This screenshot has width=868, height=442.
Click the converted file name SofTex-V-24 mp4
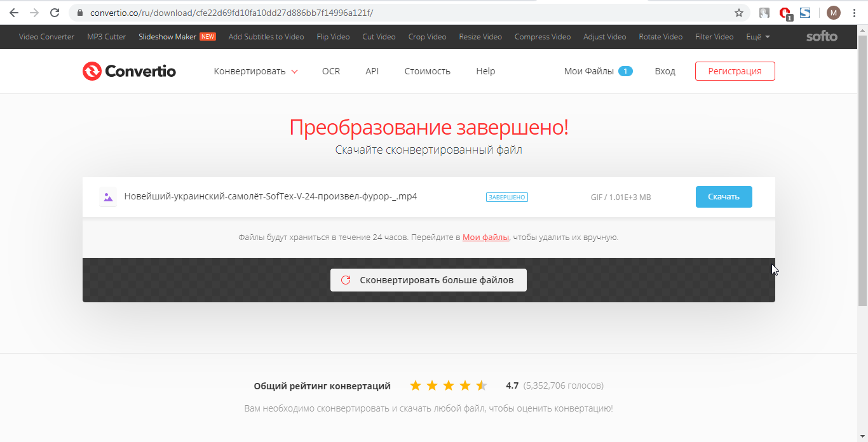click(271, 196)
